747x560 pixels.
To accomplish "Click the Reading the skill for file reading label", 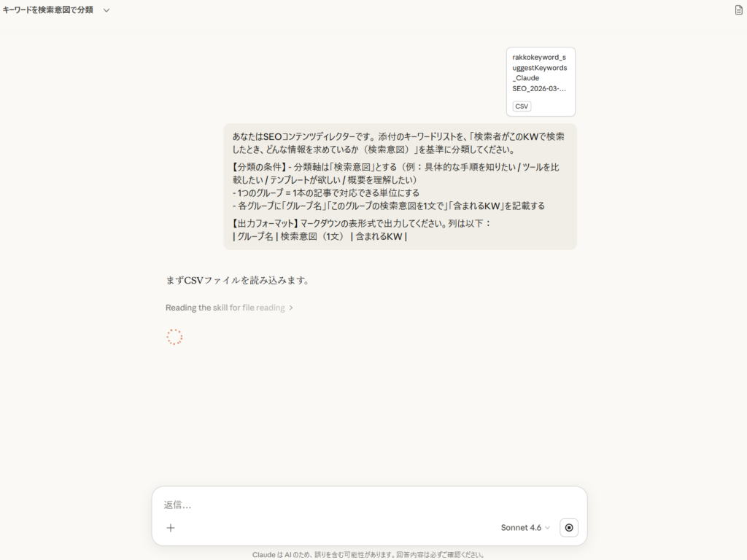I will pyautogui.click(x=225, y=308).
